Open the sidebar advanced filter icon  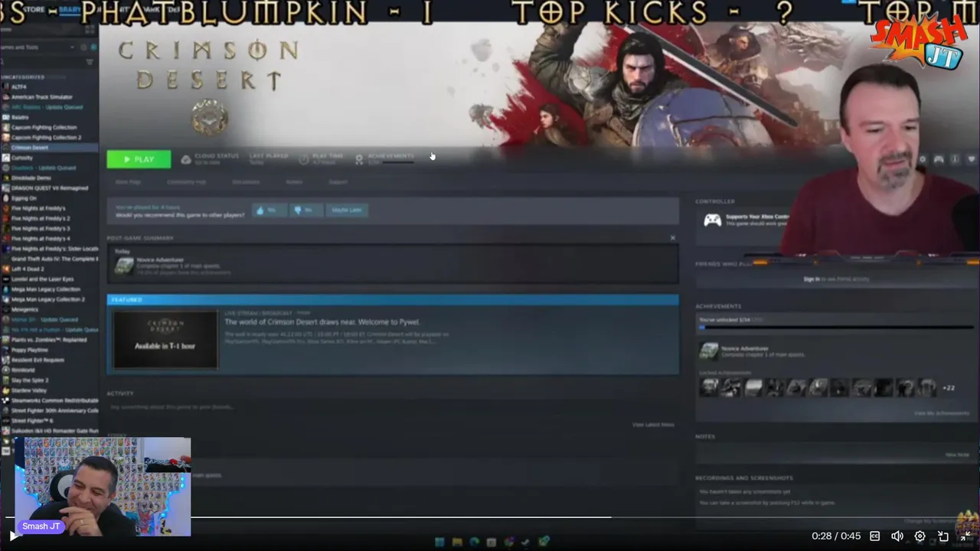(x=90, y=62)
